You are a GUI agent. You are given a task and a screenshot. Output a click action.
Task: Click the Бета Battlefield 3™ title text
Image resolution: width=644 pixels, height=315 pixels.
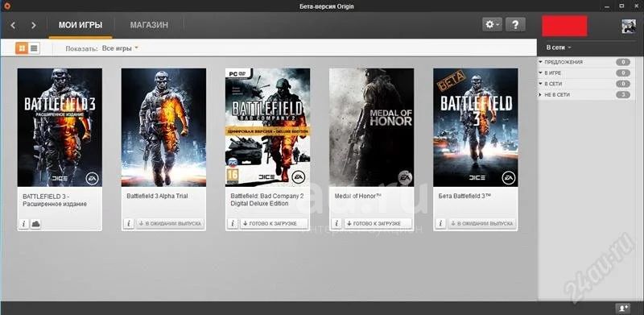[465, 196]
